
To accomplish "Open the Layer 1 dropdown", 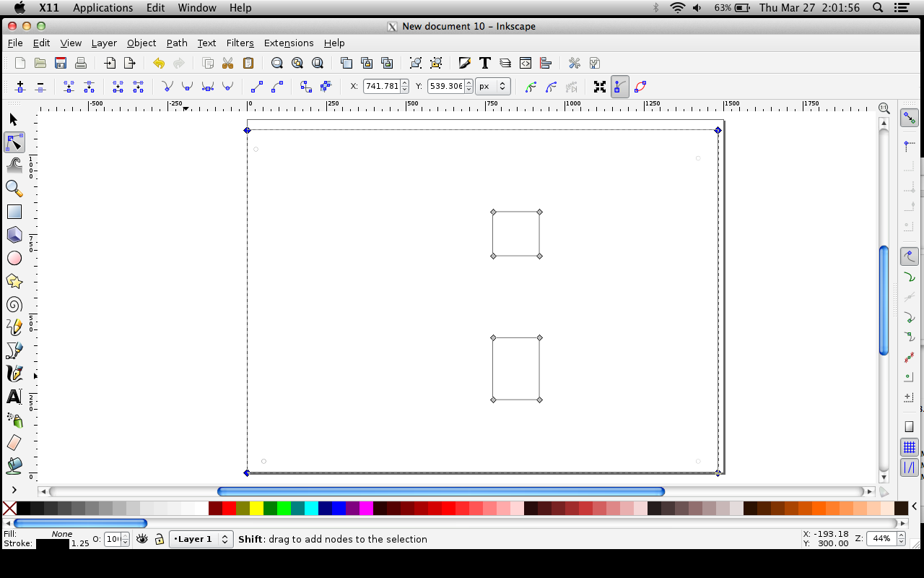I will pos(201,539).
